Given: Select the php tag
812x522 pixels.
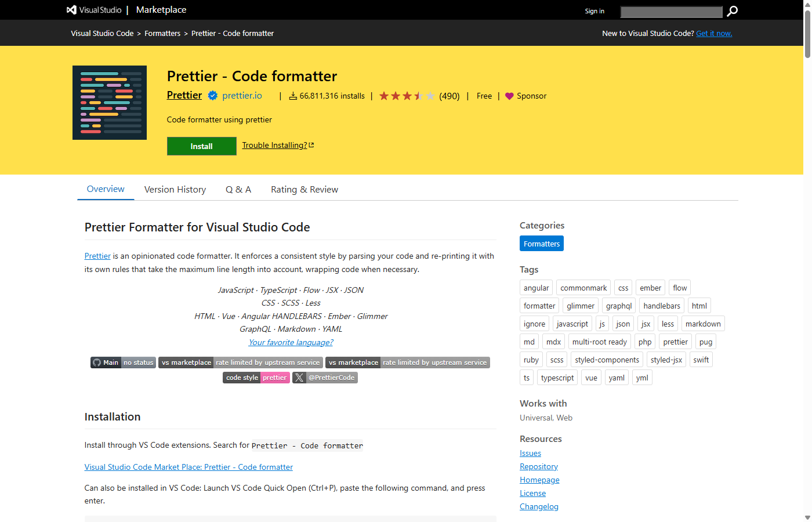Looking at the screenshot, I should coord(645,342).
